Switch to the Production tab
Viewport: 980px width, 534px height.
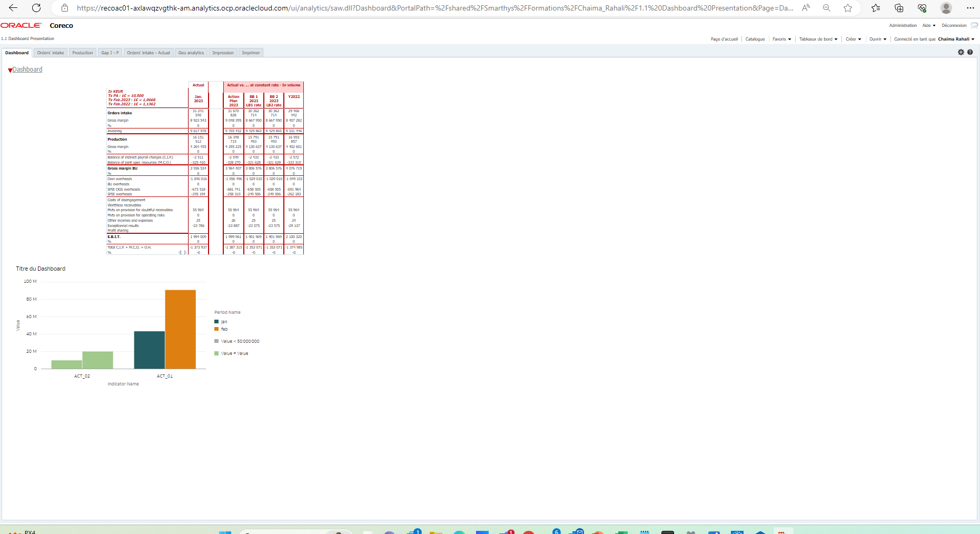[83, 53]
